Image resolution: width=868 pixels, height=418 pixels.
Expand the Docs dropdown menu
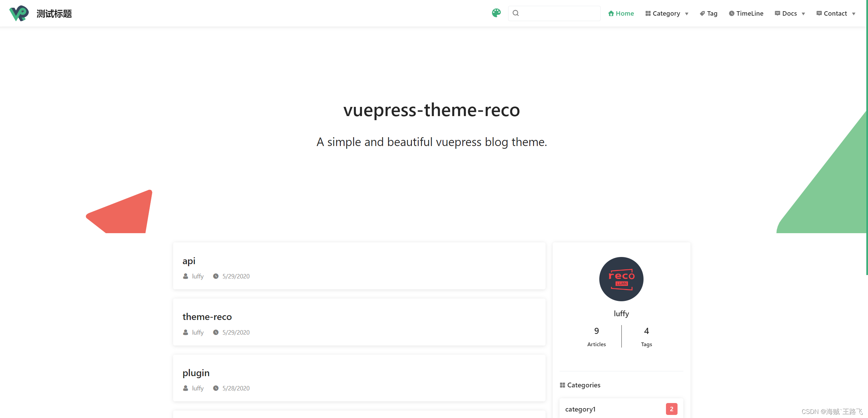790,13
